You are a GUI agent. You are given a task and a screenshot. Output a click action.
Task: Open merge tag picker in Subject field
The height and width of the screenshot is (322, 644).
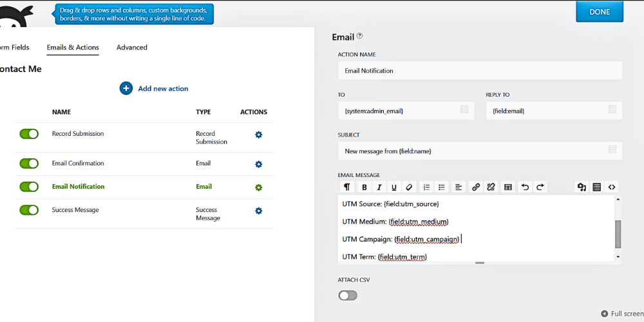pyautogui.click(x=612, y=150)
